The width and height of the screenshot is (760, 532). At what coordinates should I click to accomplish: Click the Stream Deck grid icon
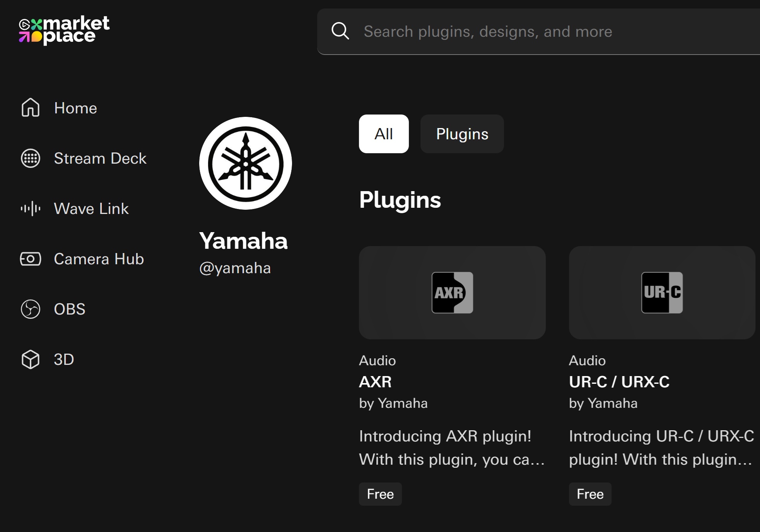[31, 158]
